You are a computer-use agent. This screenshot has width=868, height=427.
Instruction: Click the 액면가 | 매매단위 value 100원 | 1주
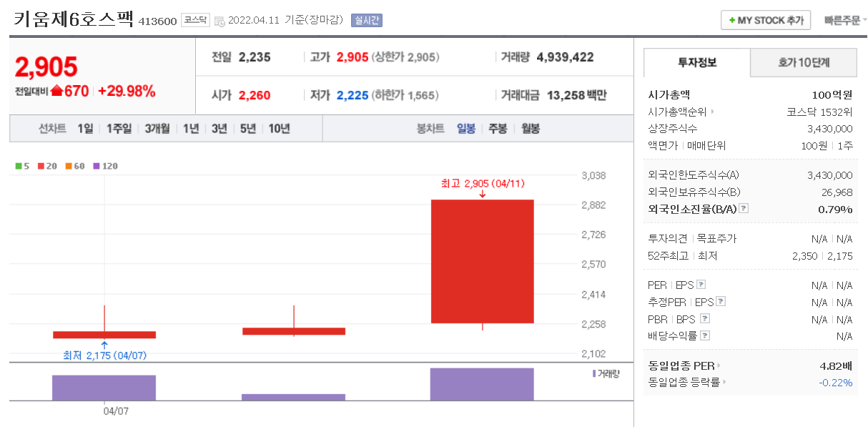[827, 146]
